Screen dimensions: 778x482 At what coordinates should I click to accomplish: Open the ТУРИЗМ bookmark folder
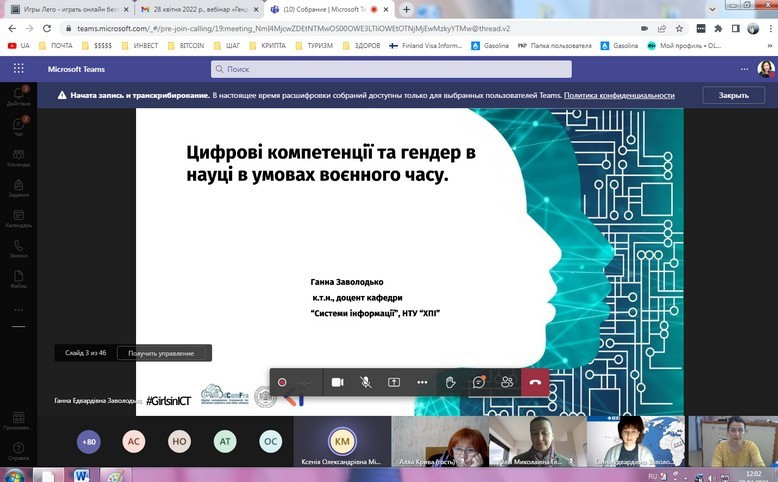[314, 46]
